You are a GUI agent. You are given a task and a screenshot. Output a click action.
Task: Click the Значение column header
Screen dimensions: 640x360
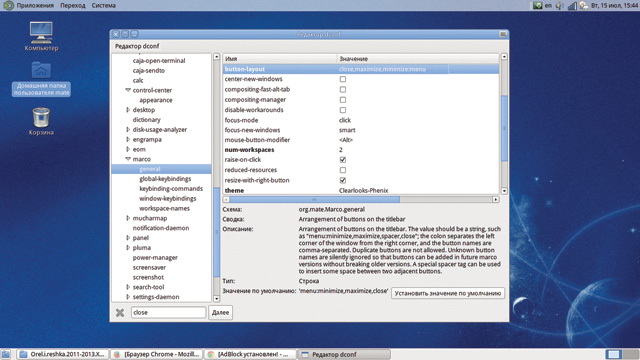[x=418, y=59]
